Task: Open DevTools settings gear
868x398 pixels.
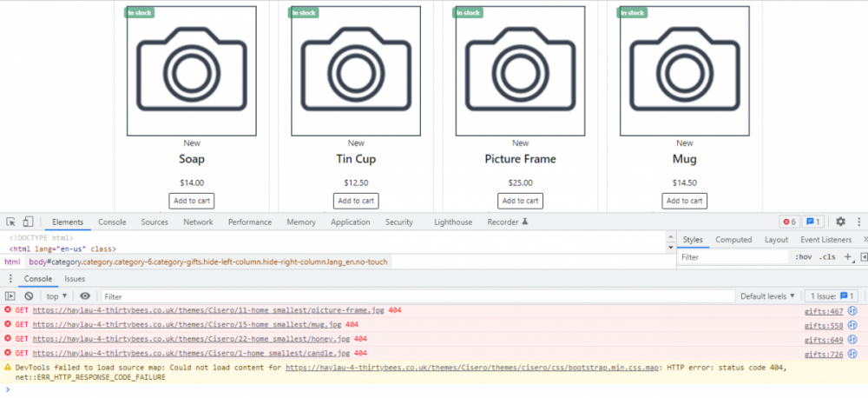Action: coord(840,222)
